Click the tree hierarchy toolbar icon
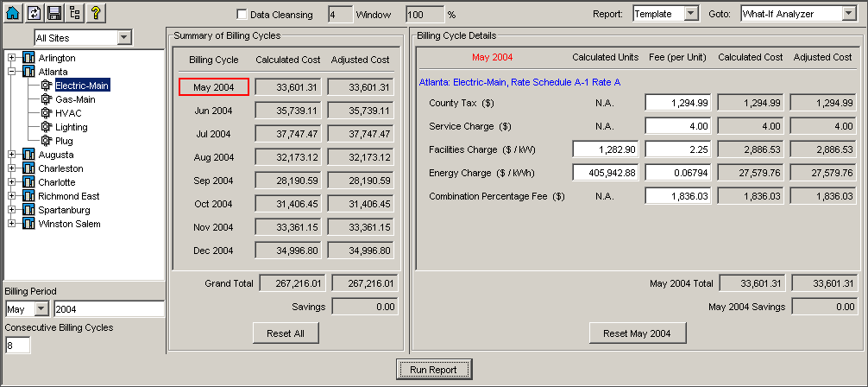 tap(73, 13)
